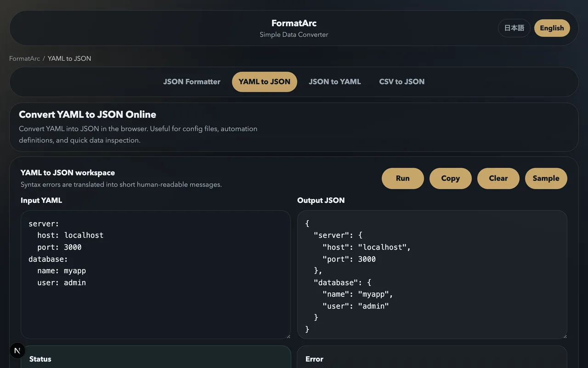Select text inside the Output JSON area

tap(432, 276)
